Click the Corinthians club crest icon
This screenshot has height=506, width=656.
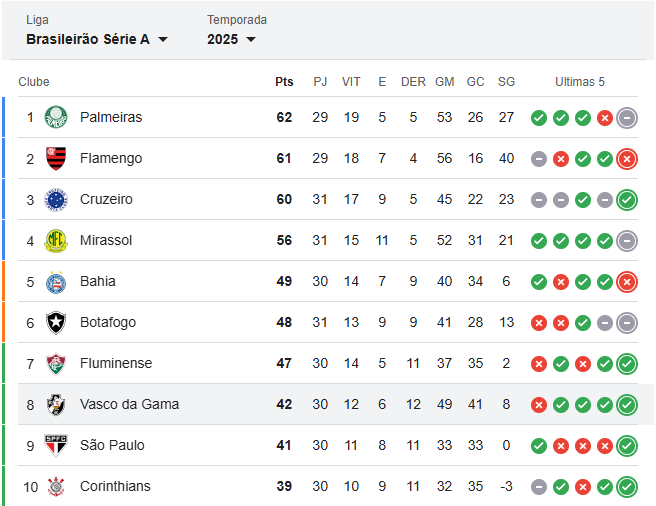56,486
